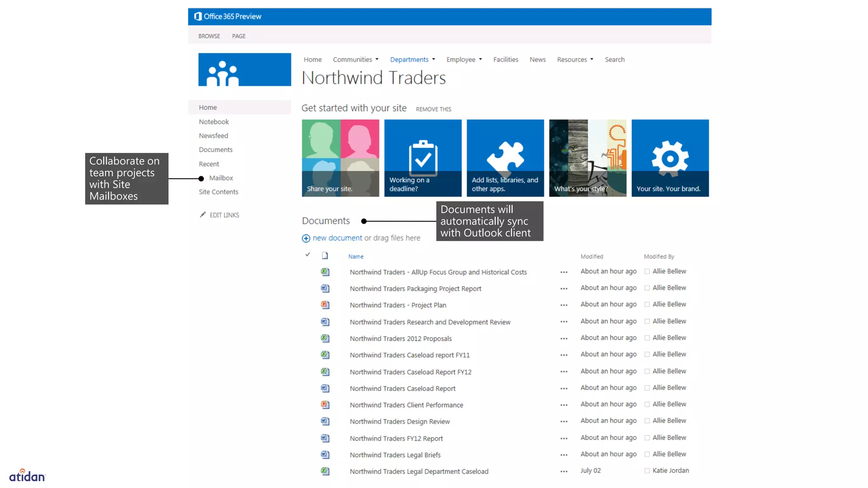Open Search in top navigation
This screenshot has height=488, width=868.
click(x=615, y=60)
